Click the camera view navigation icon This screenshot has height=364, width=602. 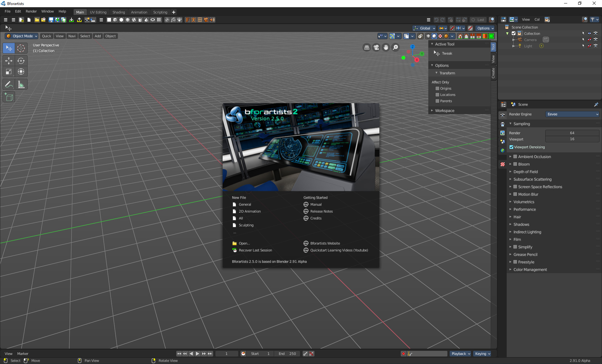[x=376, y=47]
